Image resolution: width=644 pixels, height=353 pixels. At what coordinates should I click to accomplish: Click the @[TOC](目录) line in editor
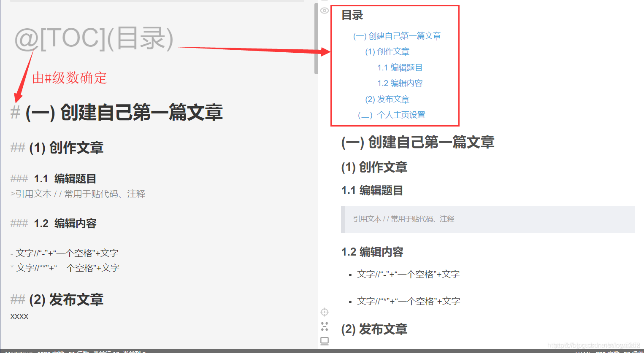pos(94,38)
